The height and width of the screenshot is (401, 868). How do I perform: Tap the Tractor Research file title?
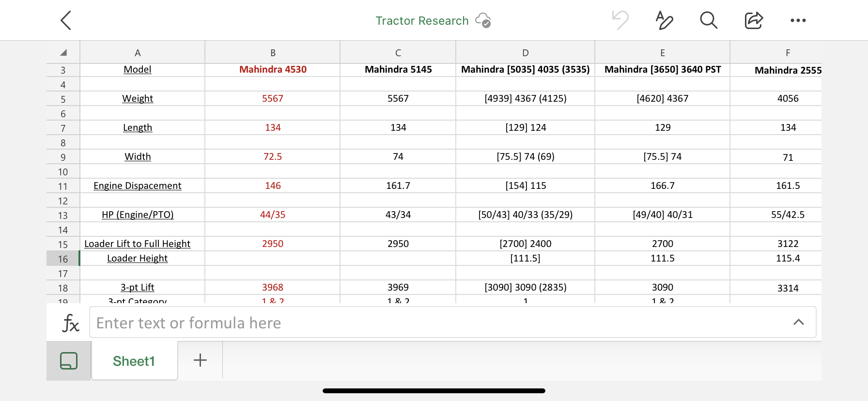(422, 20)
